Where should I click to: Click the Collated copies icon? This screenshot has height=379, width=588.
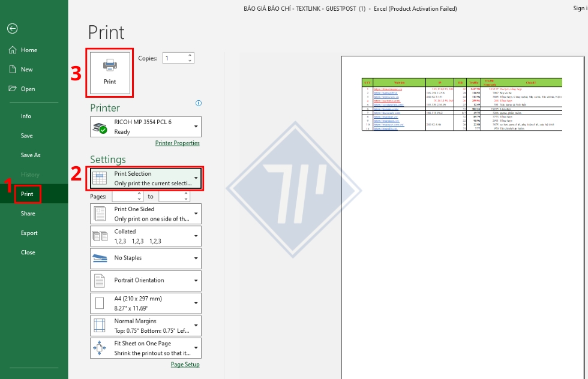coord(100,236)
